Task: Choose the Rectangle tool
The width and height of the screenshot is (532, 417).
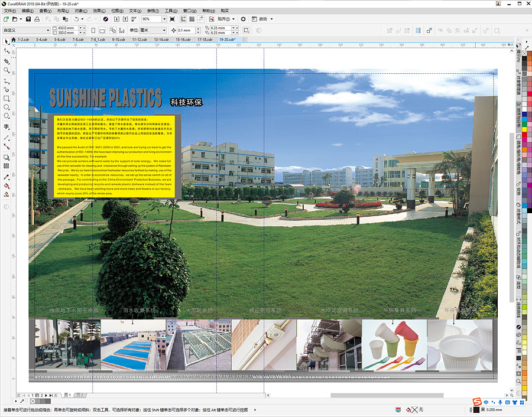Action: tap(7, 98)
